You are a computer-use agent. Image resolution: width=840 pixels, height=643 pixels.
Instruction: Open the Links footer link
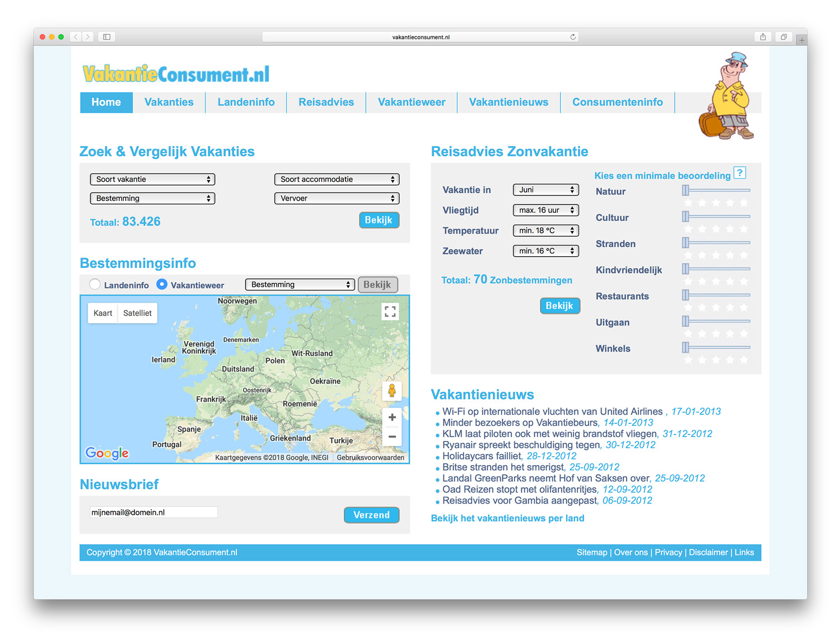point(744,552)
